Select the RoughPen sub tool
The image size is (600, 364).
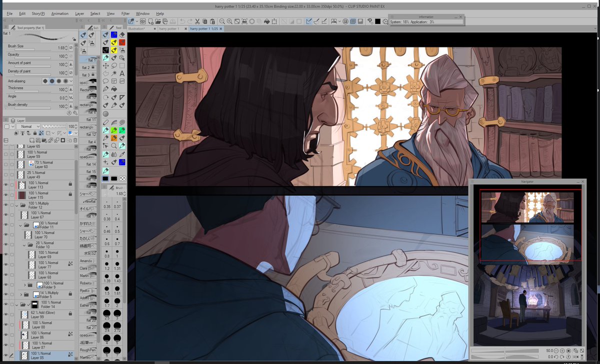[87, 350]
